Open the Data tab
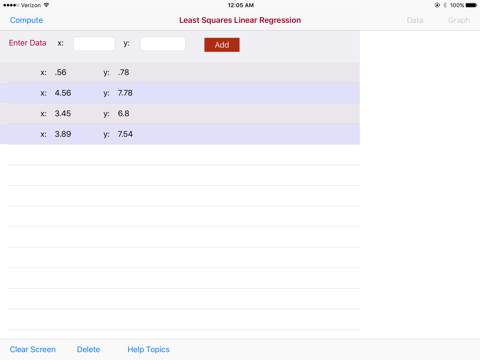480x360 pixels. click(415, 20)
